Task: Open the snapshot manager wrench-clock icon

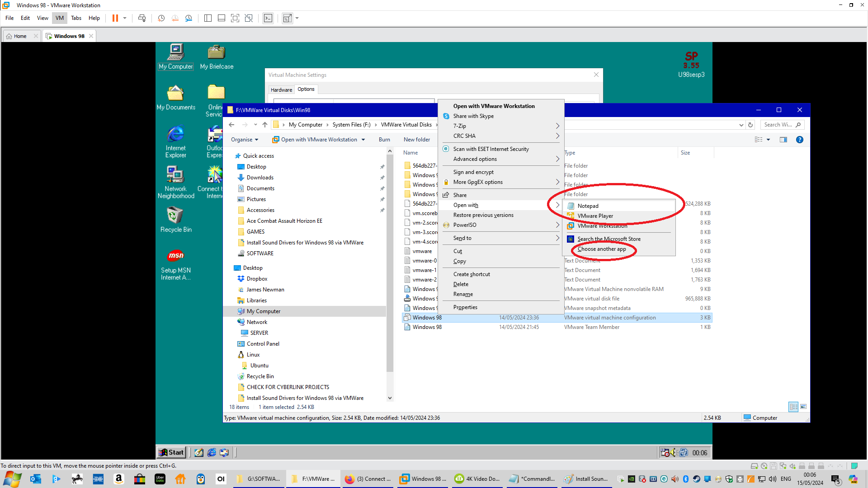Action: pyautogui.click(x=189, y=18)
